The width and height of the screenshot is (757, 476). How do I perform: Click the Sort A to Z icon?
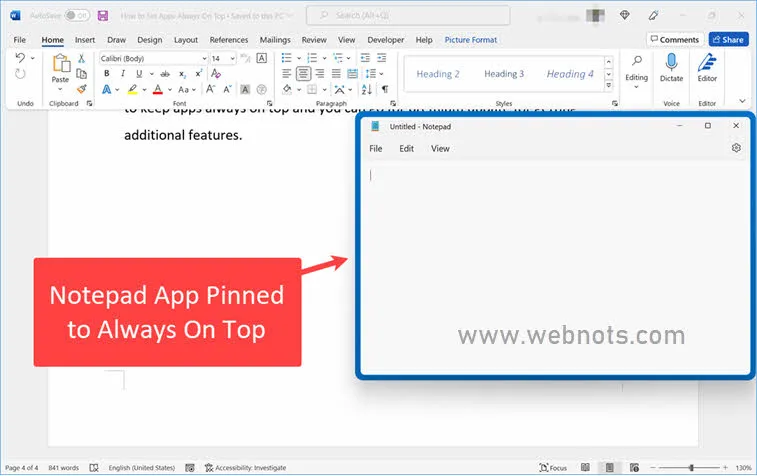coord(366,89)
